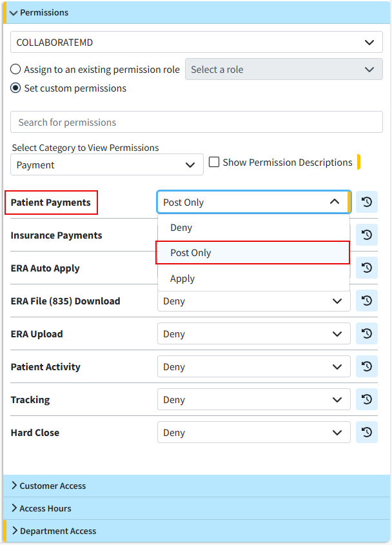Open the Payment category dropdown

[107, 165]
